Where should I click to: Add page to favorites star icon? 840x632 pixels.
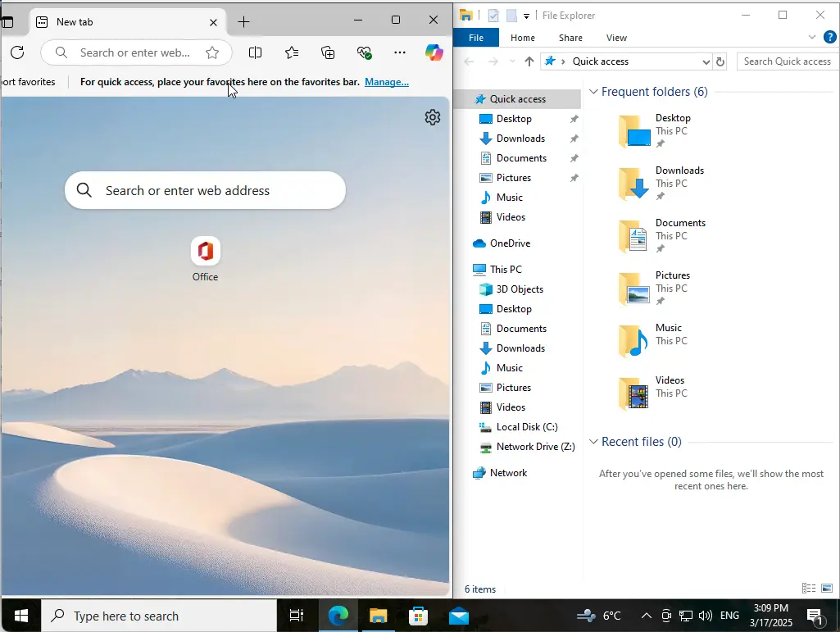(212, 52)
